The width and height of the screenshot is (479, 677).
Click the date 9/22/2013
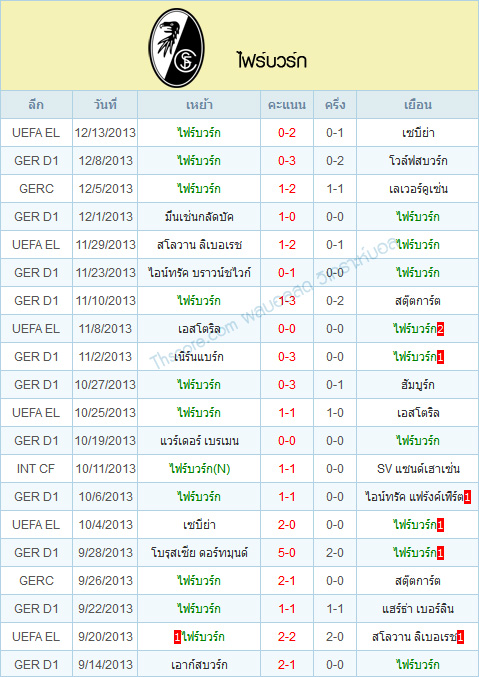point(105,609)
